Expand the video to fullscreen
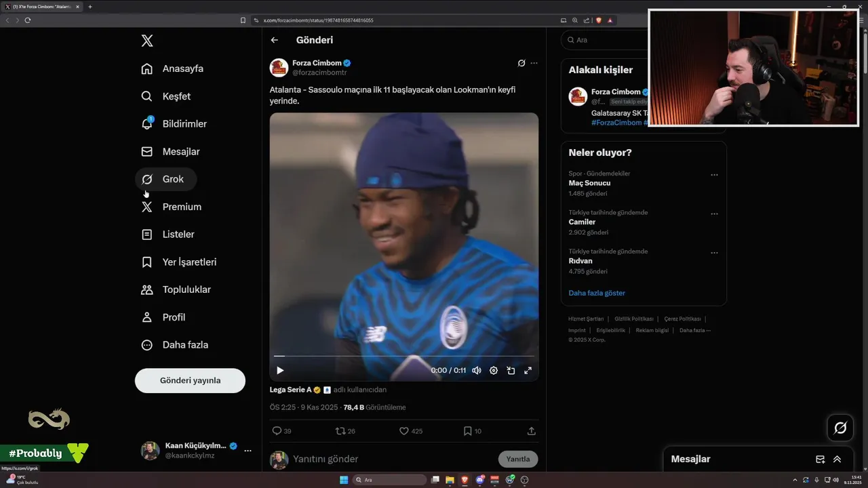 (x=528, y=370)
